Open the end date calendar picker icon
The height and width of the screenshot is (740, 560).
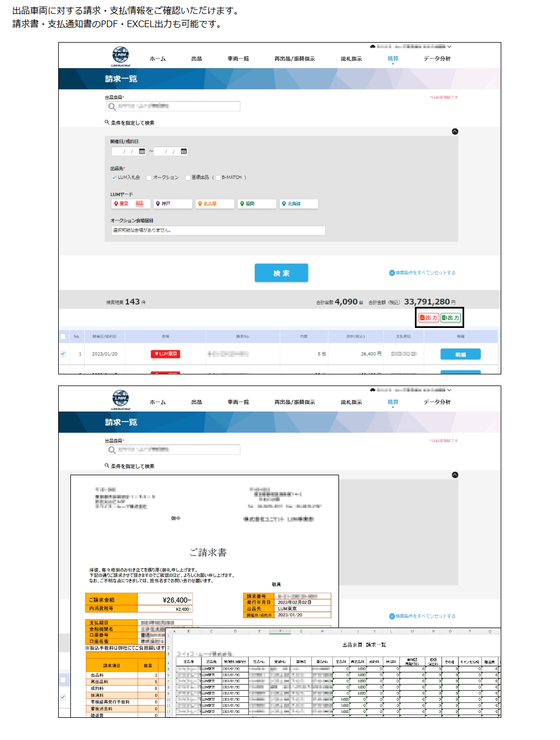pos(184,151)
